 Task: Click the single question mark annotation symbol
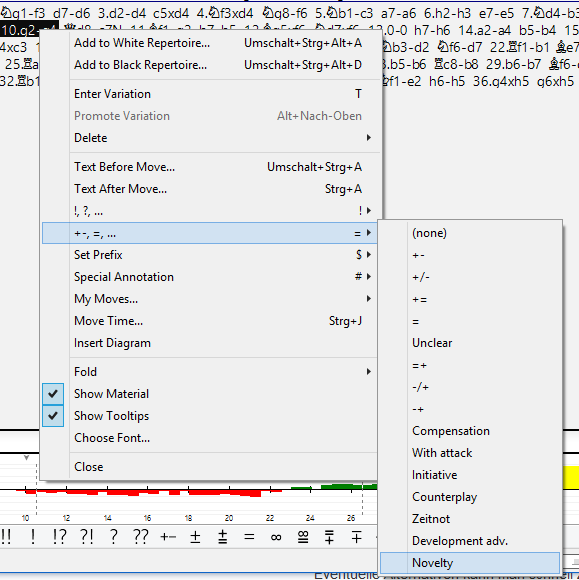(114, 537)
